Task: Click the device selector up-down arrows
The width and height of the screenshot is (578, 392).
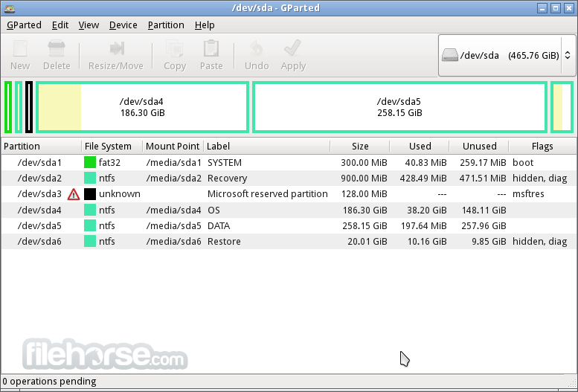Action: coord(568,55)
